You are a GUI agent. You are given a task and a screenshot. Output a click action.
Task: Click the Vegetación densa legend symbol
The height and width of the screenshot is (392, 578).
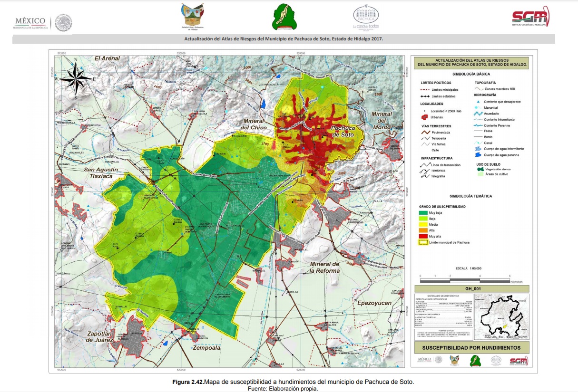click(x=480, y=169)
